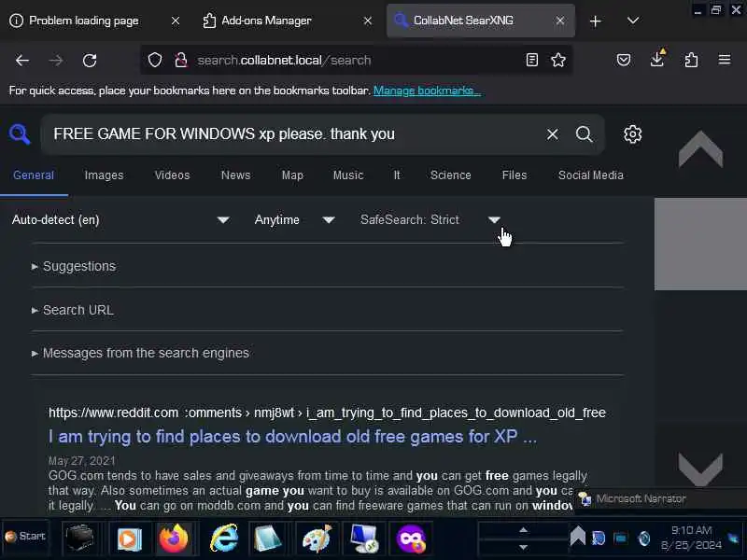Open the purple mask app taskbar icon

point(411,539)
